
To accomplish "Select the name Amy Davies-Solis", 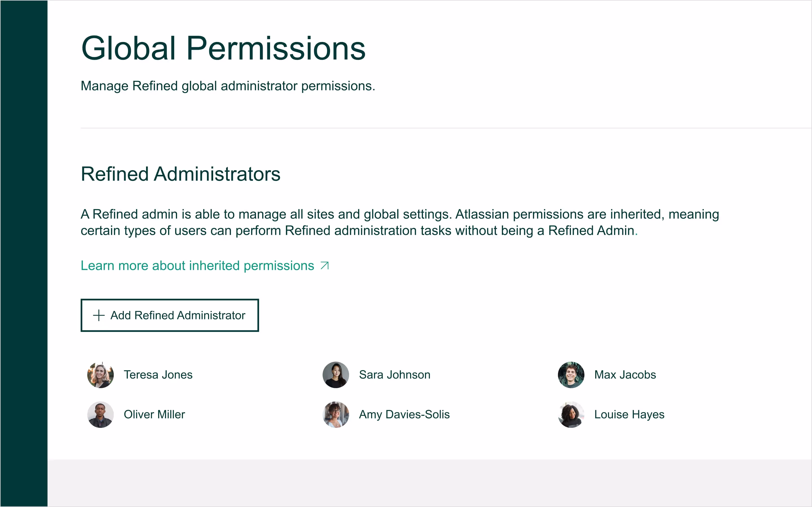I will tap(404, 414).
